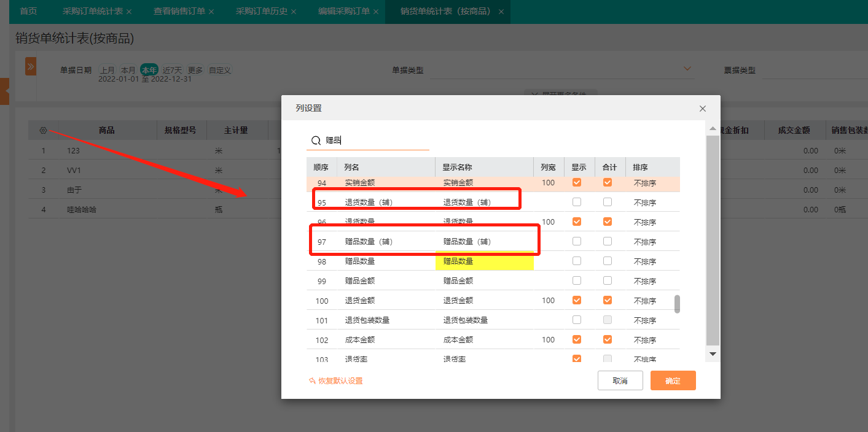Click the search magnifier icon in dialog

pyautogui.click(x=316, y=141)
